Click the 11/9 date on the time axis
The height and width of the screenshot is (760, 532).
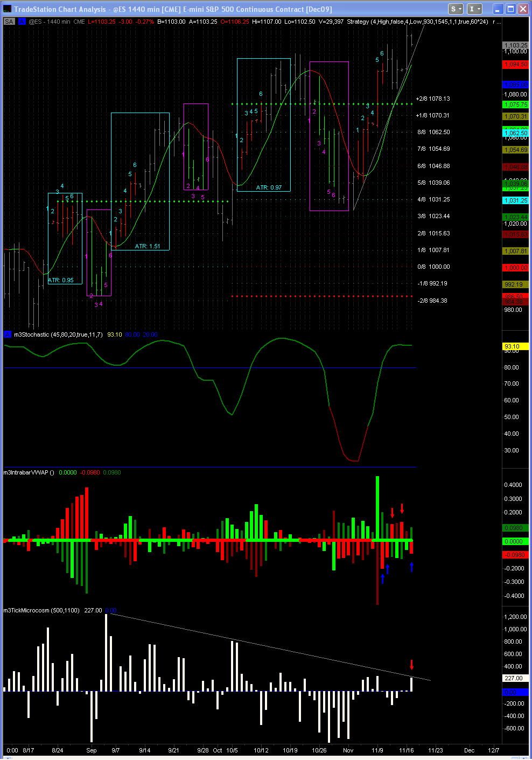377,750
